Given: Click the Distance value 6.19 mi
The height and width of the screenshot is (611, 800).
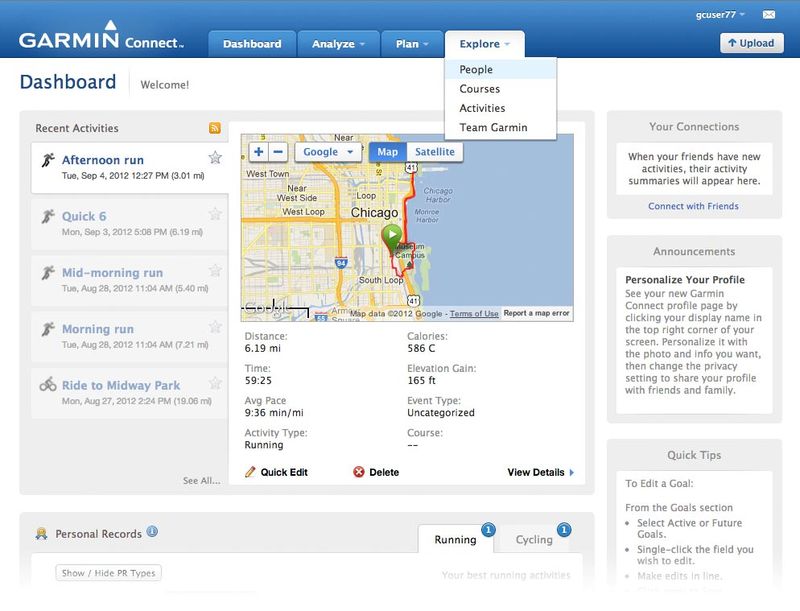Looking at the screenshot, I should (x=263, y=348).
